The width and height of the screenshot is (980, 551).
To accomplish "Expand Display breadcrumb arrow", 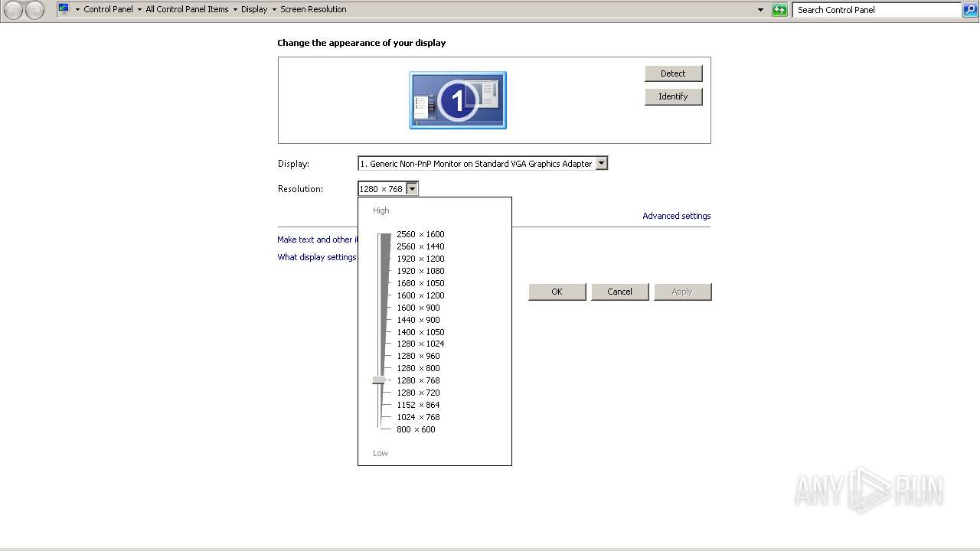I will pos(274,10).
